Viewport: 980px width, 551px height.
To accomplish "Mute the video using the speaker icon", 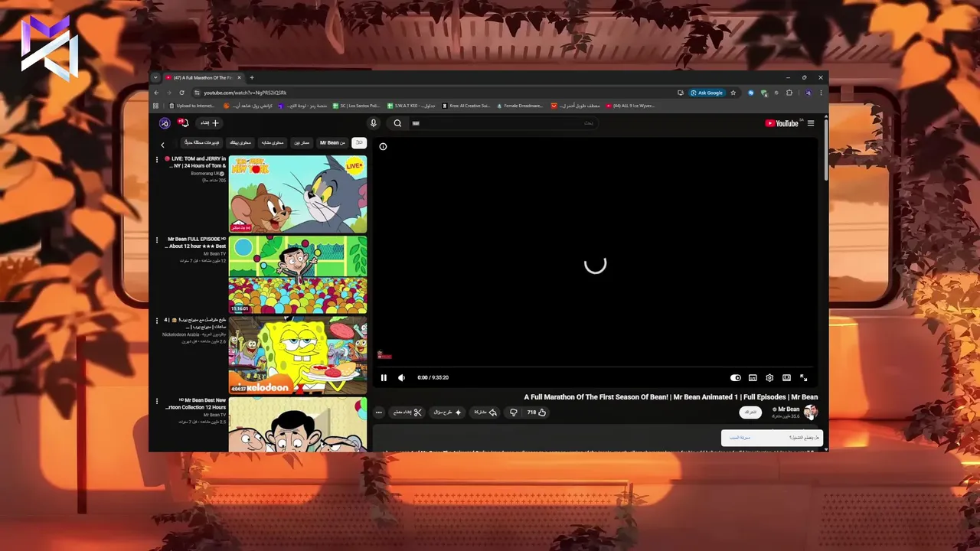I will pyautogui.click(x=401, y=377).
